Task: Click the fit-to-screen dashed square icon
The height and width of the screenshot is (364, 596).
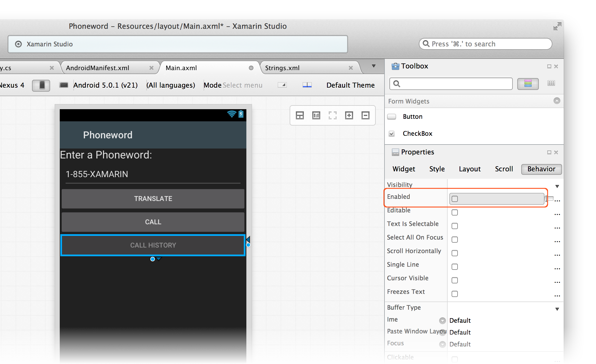Action: point(332,115)
